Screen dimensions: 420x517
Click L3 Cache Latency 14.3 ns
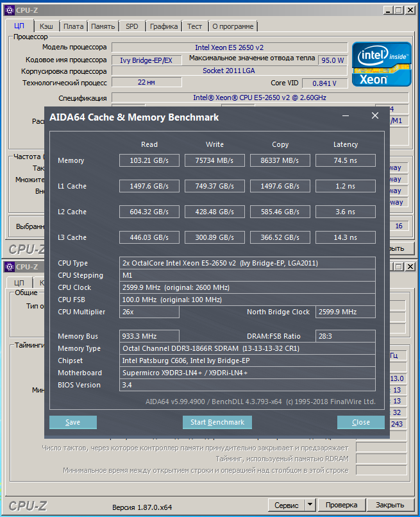tap(345, 237)
